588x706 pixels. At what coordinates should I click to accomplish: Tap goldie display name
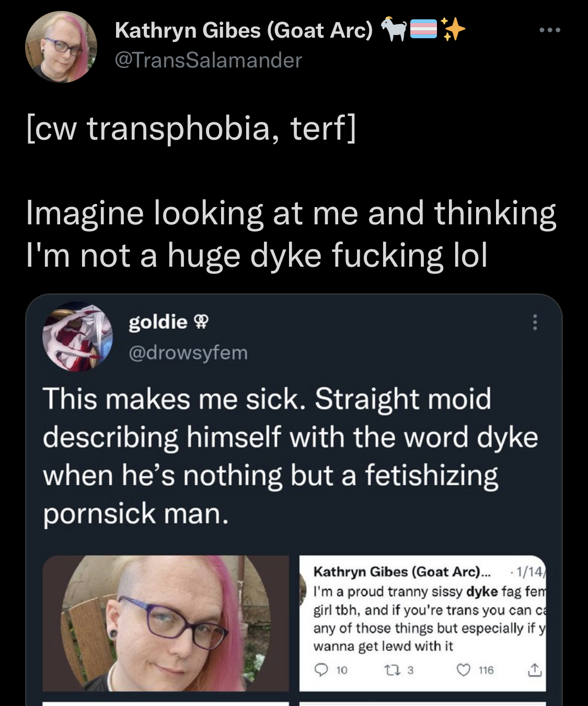click(x=158, y=322)
